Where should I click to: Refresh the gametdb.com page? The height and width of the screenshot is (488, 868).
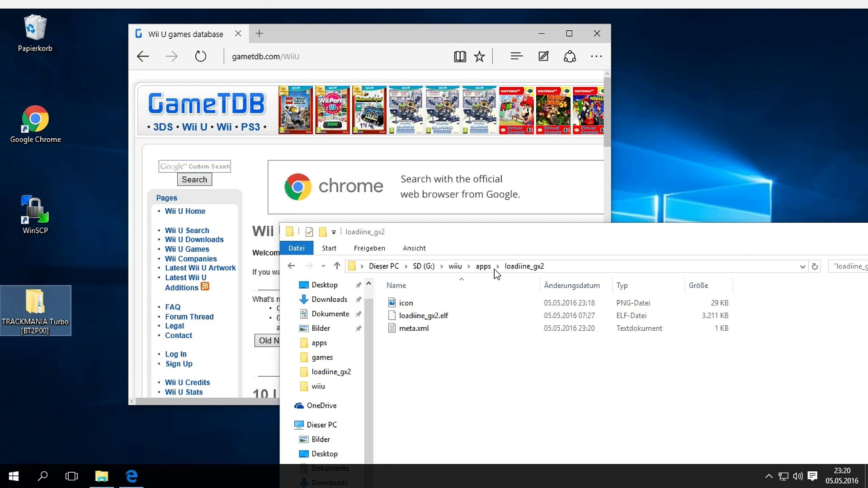click(201, 56)
